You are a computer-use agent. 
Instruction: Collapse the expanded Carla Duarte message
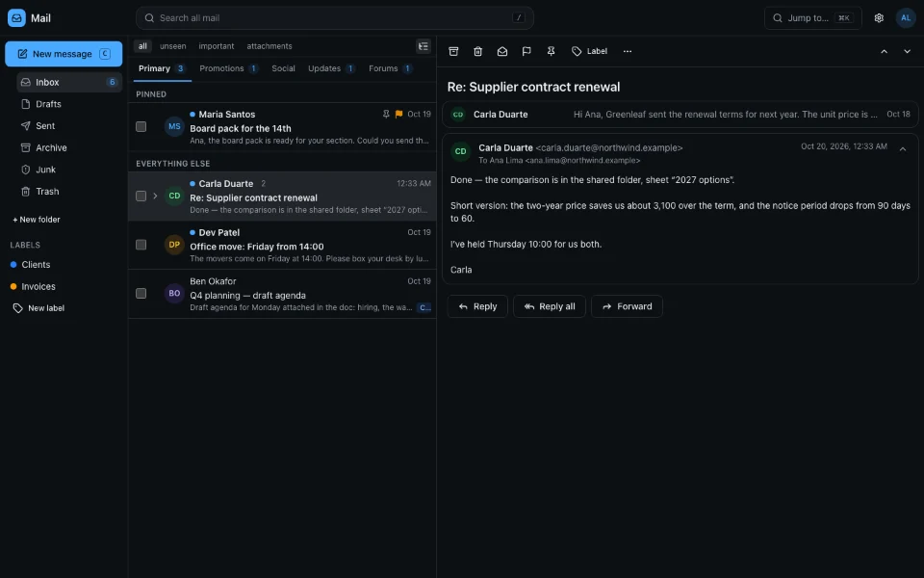pos(902,149)
